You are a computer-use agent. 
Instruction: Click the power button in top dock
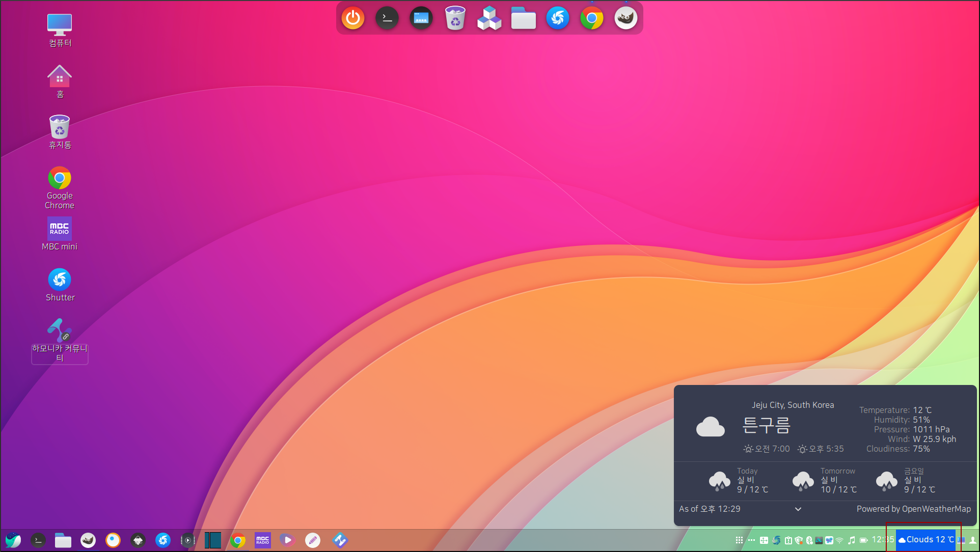353,19
